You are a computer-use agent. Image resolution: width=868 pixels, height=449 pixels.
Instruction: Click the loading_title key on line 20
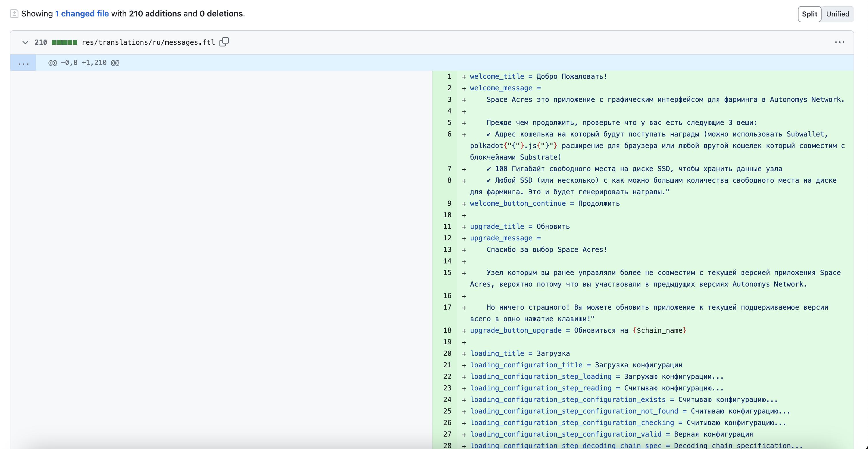(497, 353)
